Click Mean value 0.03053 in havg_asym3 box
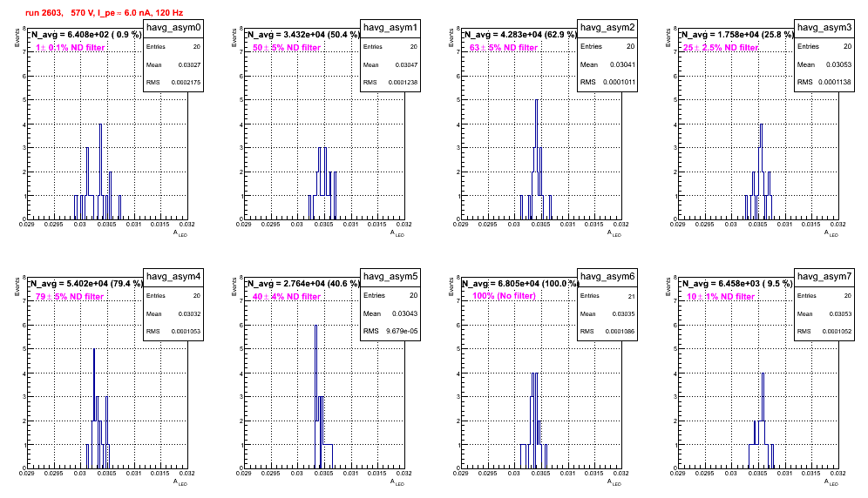 click(x=838, y=64)
